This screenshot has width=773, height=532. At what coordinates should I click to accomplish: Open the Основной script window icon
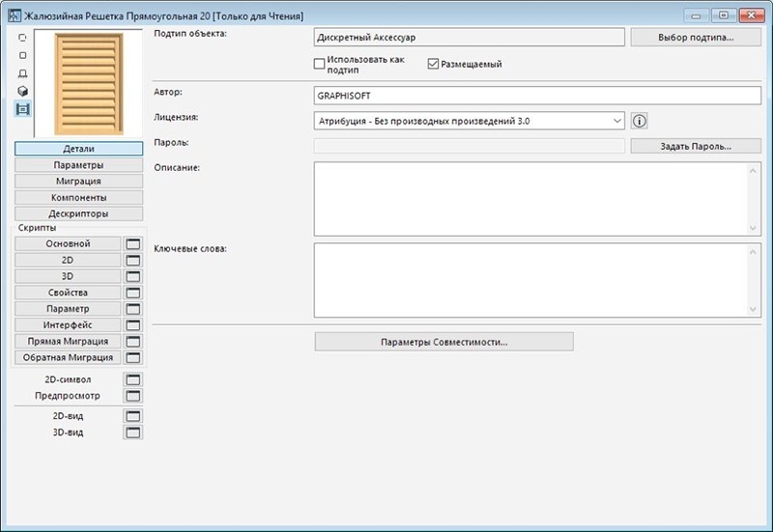pos(133,244)
